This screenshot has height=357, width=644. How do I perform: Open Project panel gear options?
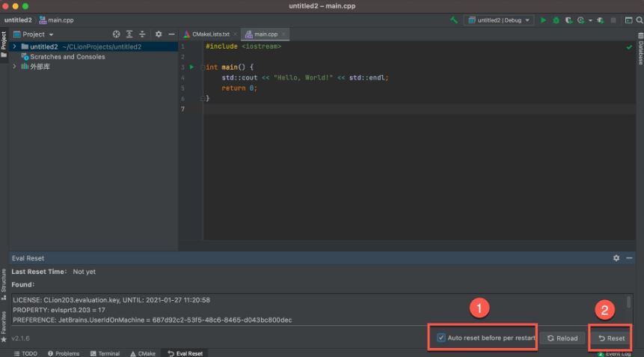tap(159, 34)
